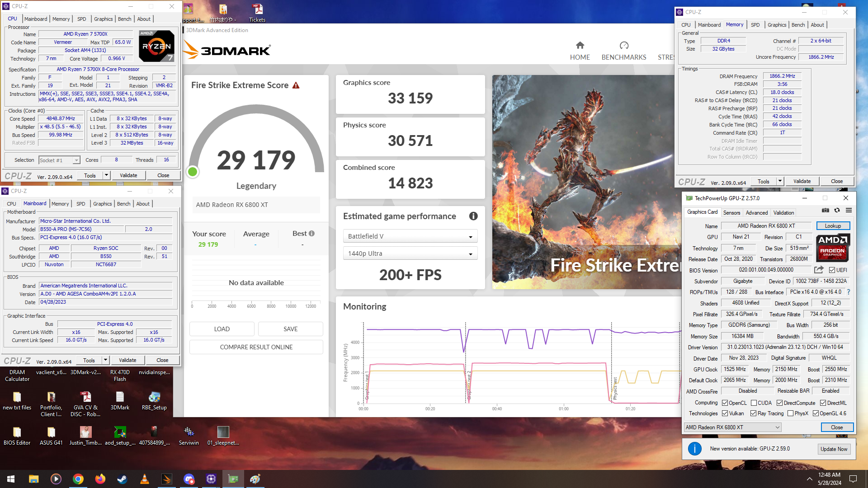The width and height of the screenshot is (868, 488).
Task: Toggle the PhysX checkbox
Action: click(x=790, y=413)
